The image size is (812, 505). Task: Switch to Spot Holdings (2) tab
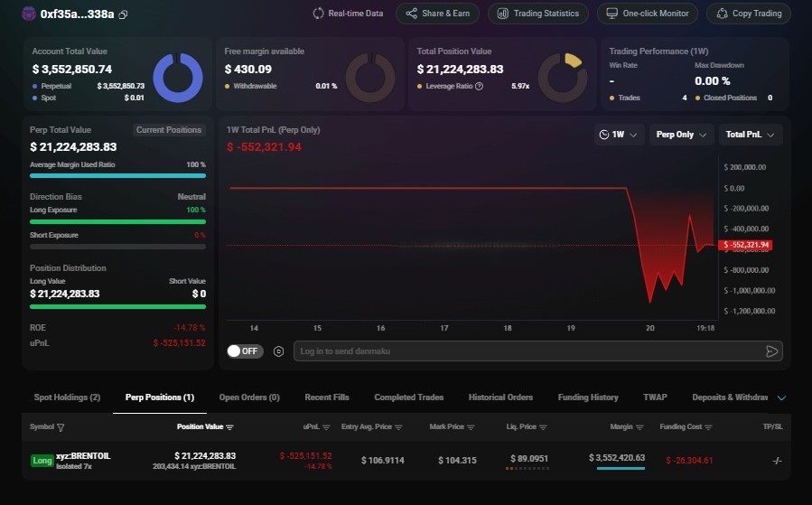coord(68,397)
